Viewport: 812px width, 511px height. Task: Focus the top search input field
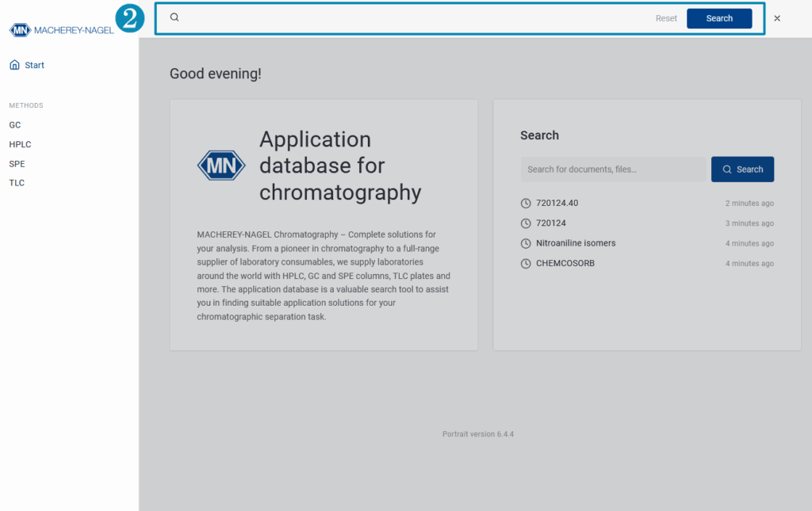coord(414,18)
